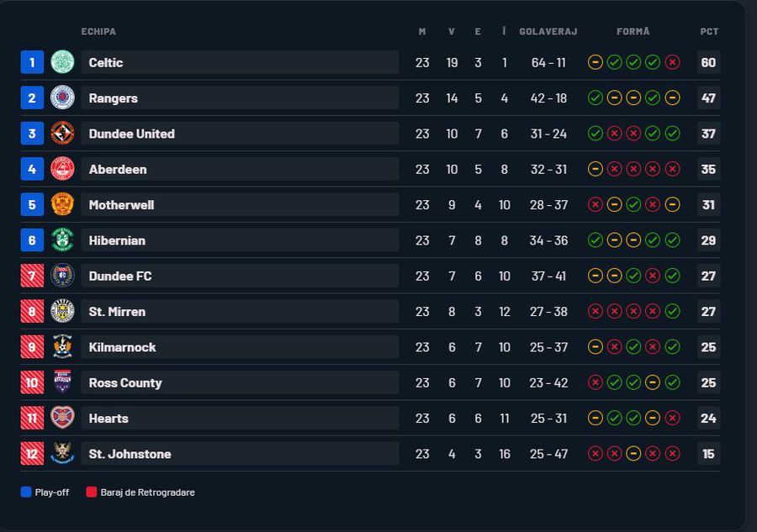
Task: Click Rangers' first win form icon
Action: point(595,97)
